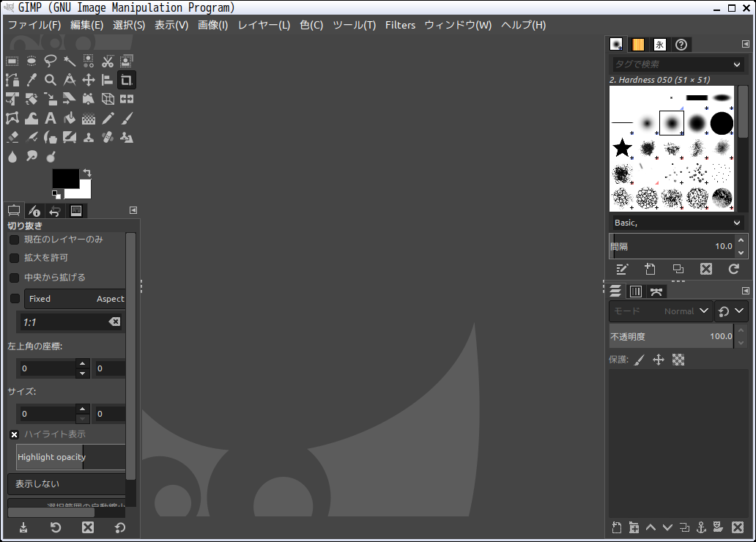Select the Rectangle Select tool
The width and height of the screenshot is (756, 542).
click(12, 62)
